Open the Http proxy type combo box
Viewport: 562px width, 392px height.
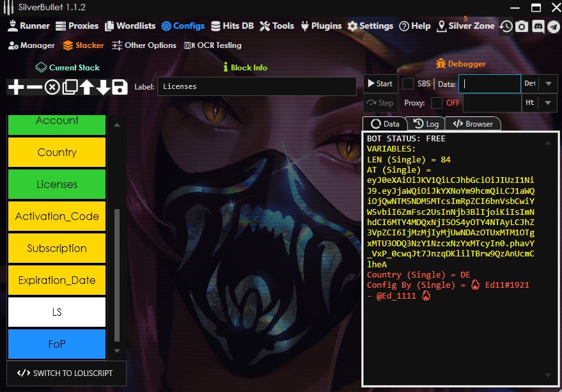click(x=539, y=103)
